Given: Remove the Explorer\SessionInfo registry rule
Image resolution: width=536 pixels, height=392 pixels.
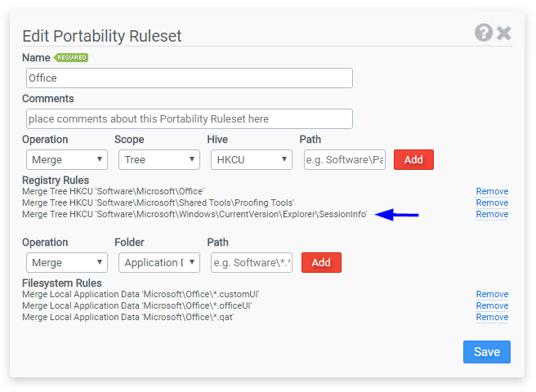Looking at the screenshot, I should 492,214.
